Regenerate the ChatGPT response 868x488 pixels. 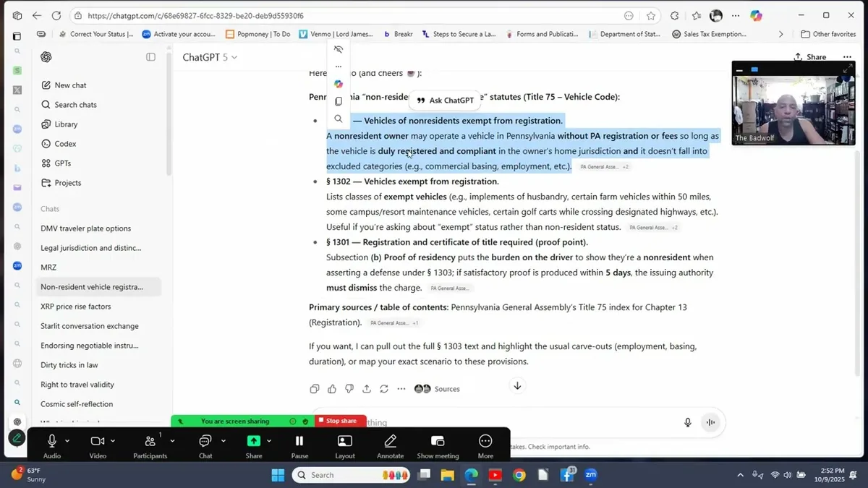click(x=384, y=389)
